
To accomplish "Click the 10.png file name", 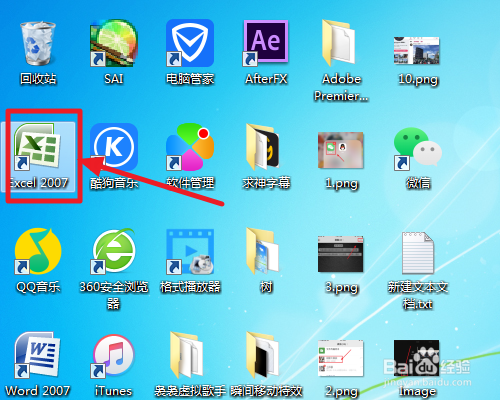I will [418, 79].
